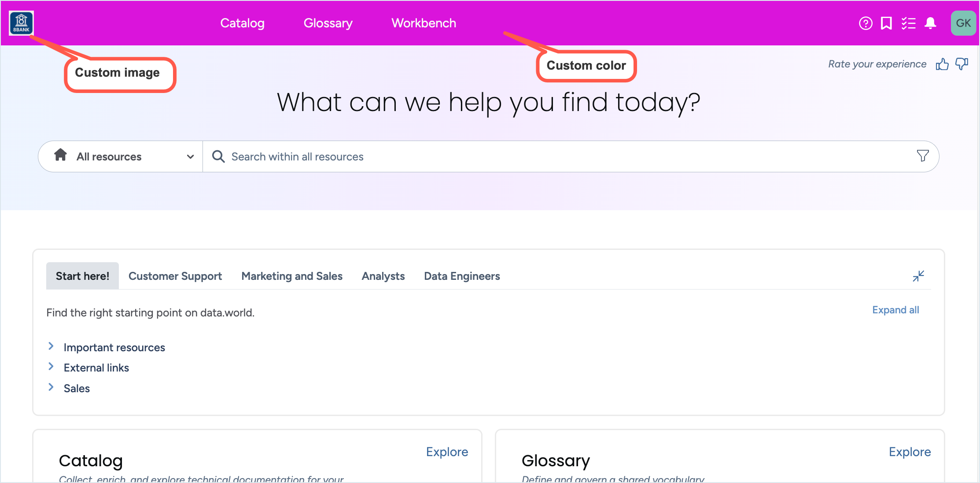Switch to the Customer Support tab

tap(175, 276)
